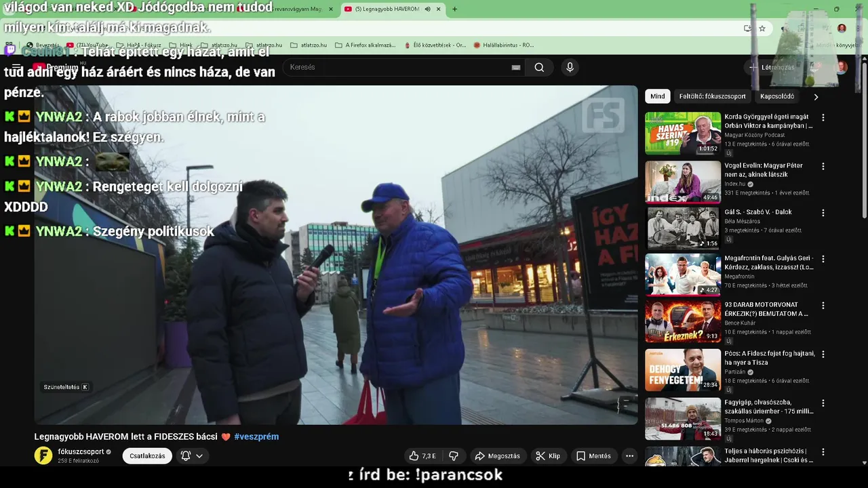868x488 pixels.
Task: Bookmark this page with the star icon
Action: (762, 28)
